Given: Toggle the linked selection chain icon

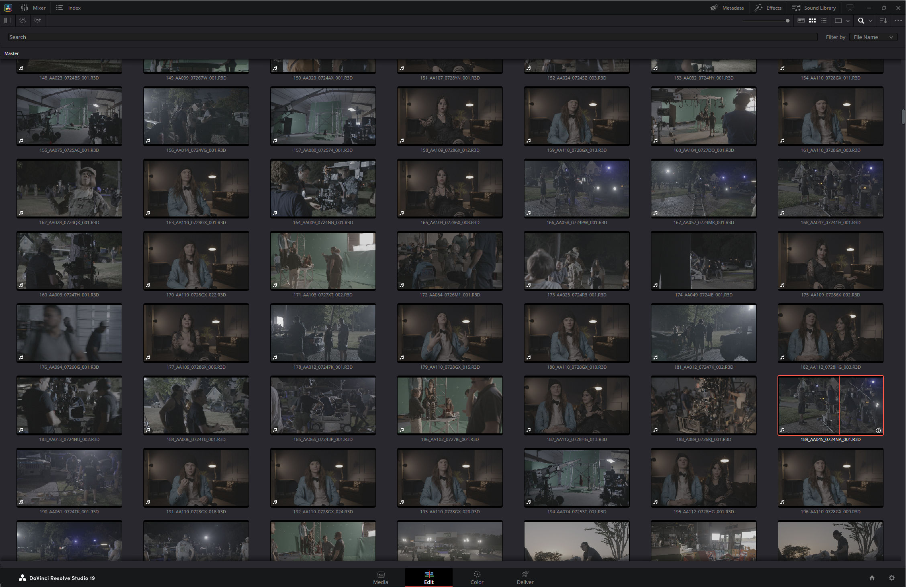Looking at the screenshot, I should pos(23,20).
